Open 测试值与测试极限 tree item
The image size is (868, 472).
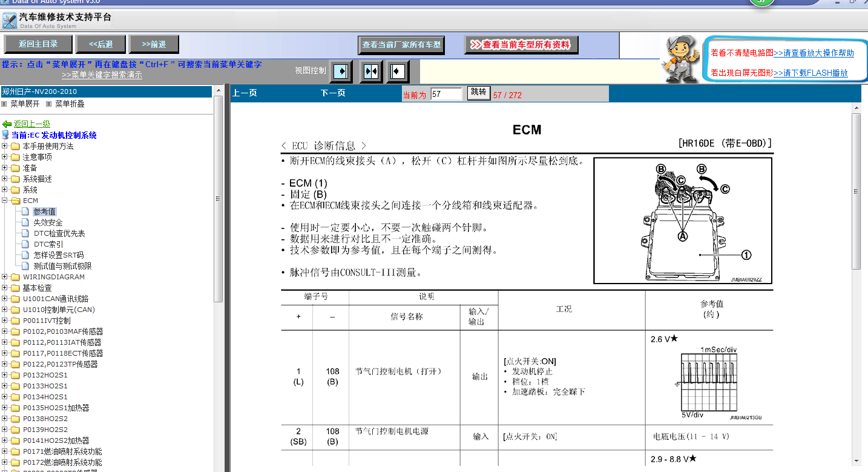[63, 266]
